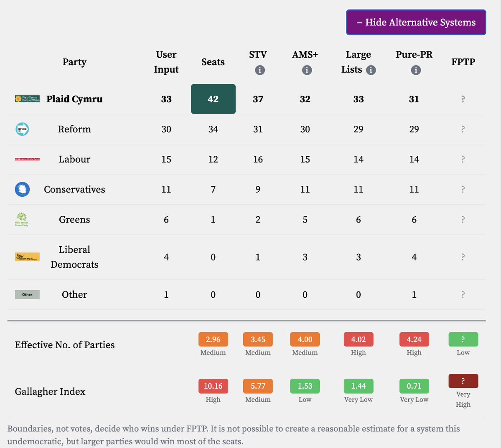Click the Plaid Cymru party name
Screen dimensions: 501x448
[74, 99]
